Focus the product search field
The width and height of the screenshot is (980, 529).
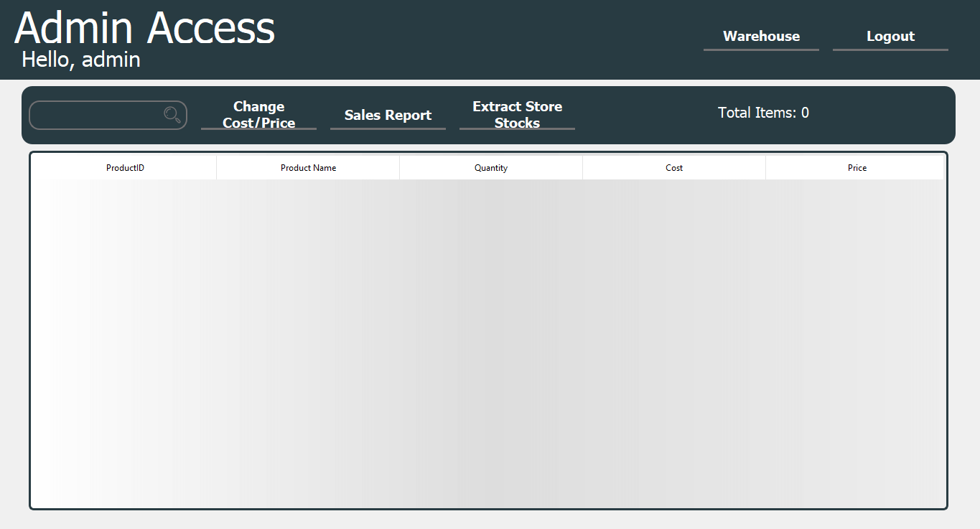[x=108, y=115]
